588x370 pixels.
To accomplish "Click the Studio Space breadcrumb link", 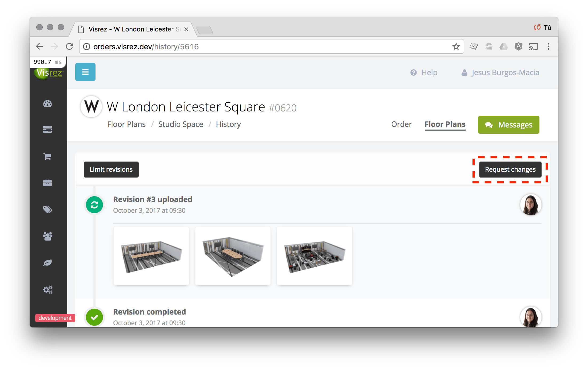I will click(181, 124).
